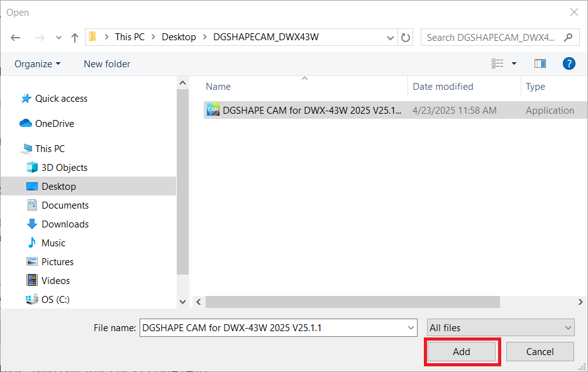Expand the address bar history dropdown

tap(390, 38)
